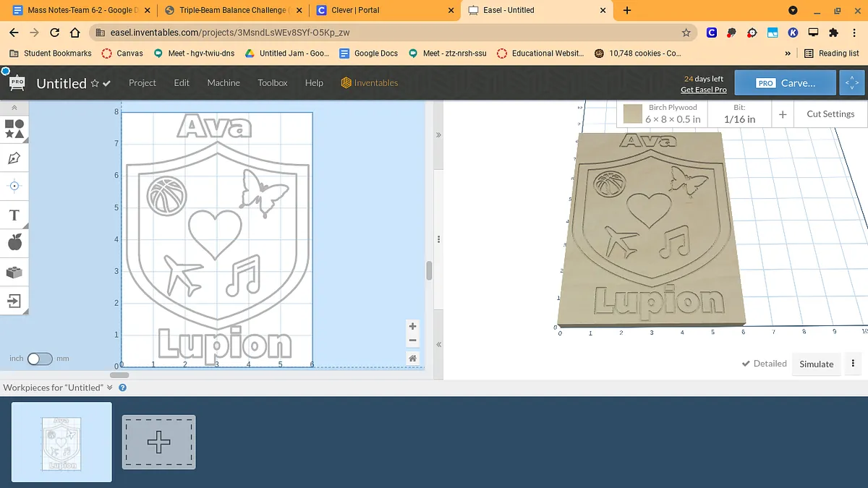This screenshot has width=868, height=488.
Task: Open the Machine menu
Action: pos(224,83)
